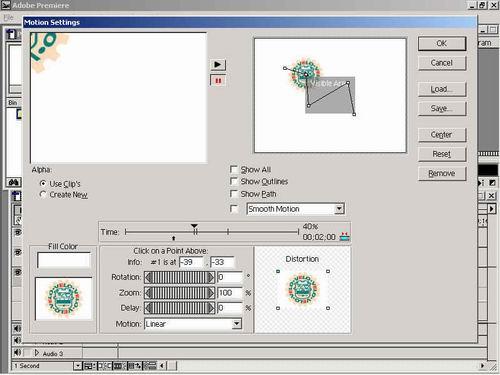Screen dimensions: 500x375
Task: Click the binoculars find icon
Action: [14, 182]
